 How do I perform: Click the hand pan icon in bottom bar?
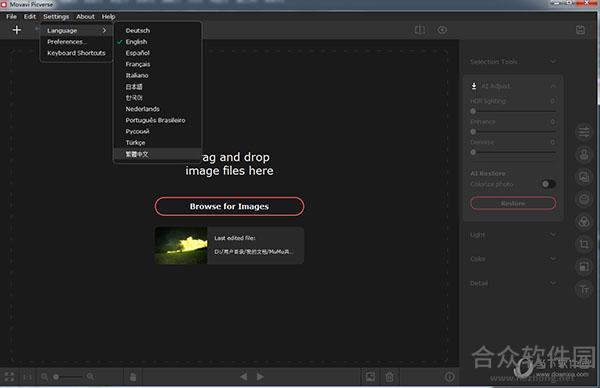pyautogui.click(x=133, y=377)
